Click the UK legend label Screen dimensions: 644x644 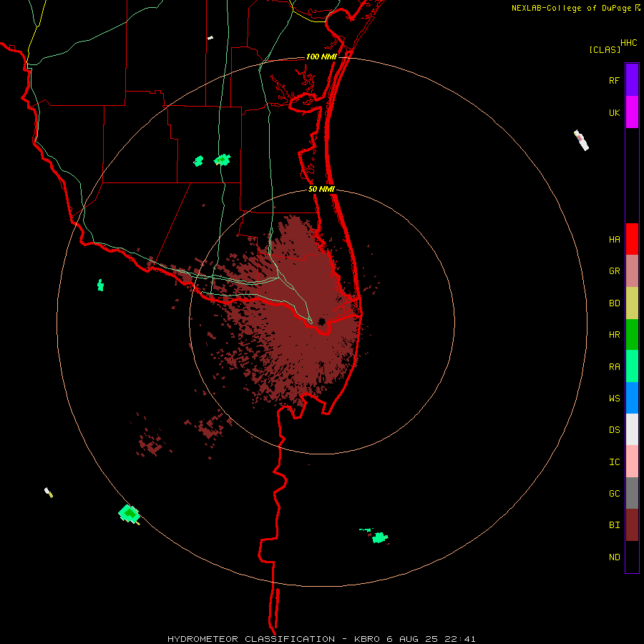point(614,113)
